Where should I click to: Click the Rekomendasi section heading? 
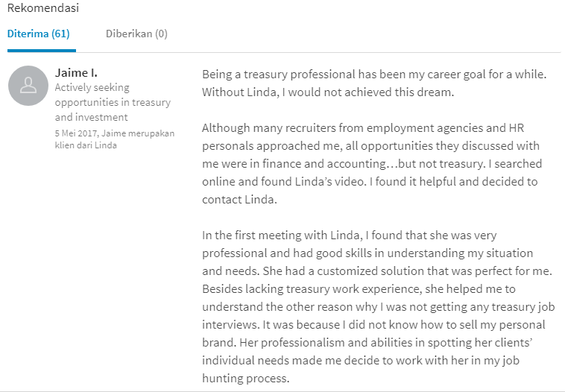tap(43, 8)
